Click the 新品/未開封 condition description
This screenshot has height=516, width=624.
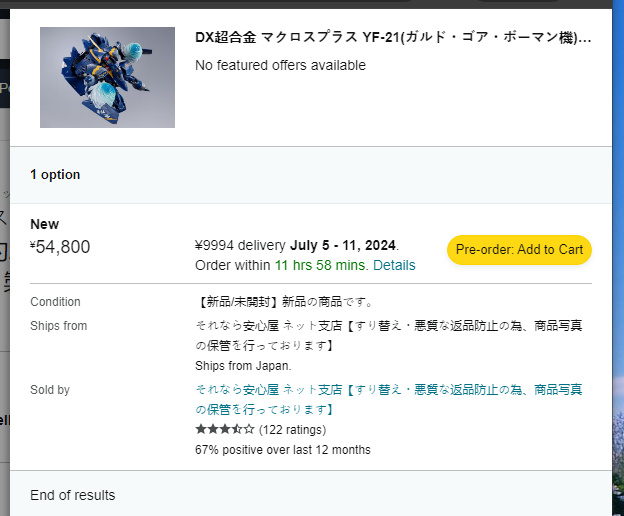(285, 302)
